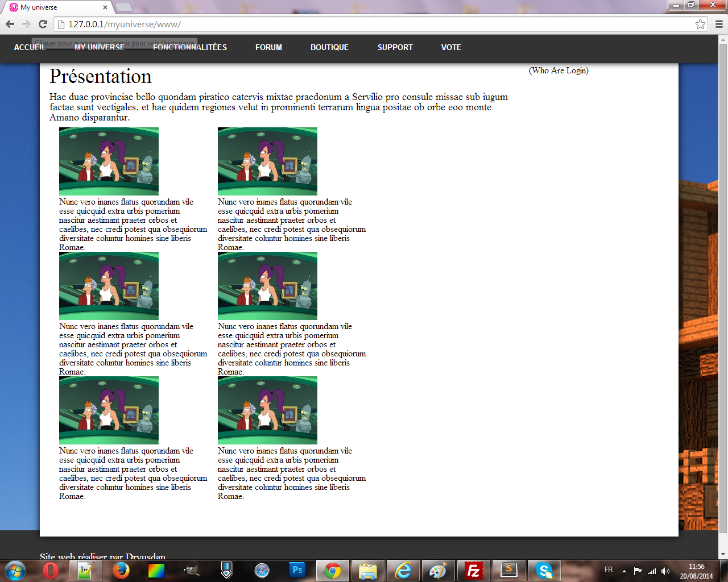728x582 pixels.
Task: Open Photoshop from the taskbar
Action: click(x=297, y=570)
